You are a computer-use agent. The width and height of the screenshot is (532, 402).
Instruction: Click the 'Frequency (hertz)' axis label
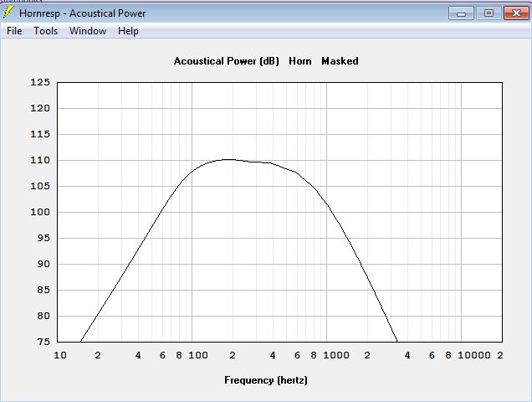point(266,380)
